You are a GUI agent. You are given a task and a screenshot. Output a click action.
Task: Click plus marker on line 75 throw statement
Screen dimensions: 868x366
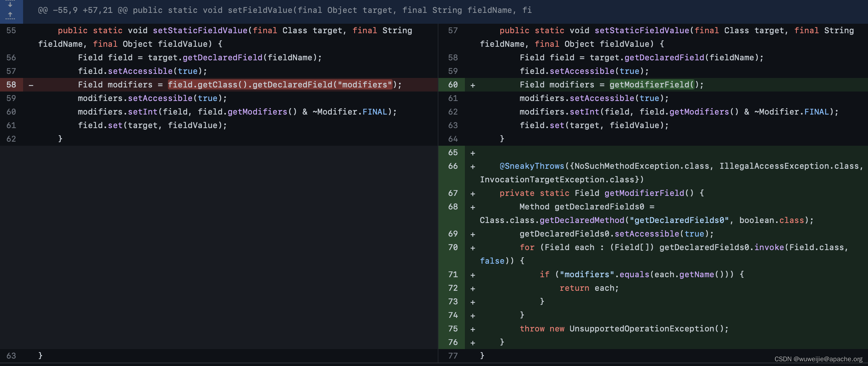point(473,329)
